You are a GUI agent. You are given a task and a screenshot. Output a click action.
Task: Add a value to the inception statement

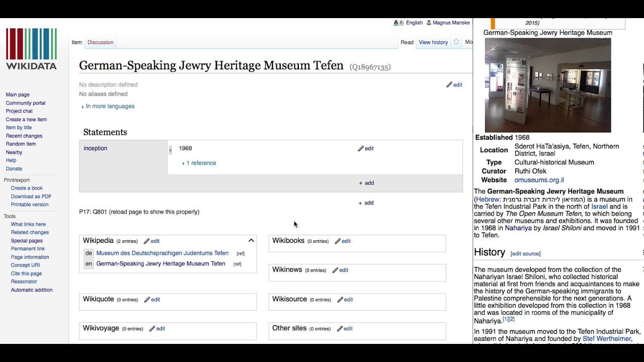tap(366, 183)
